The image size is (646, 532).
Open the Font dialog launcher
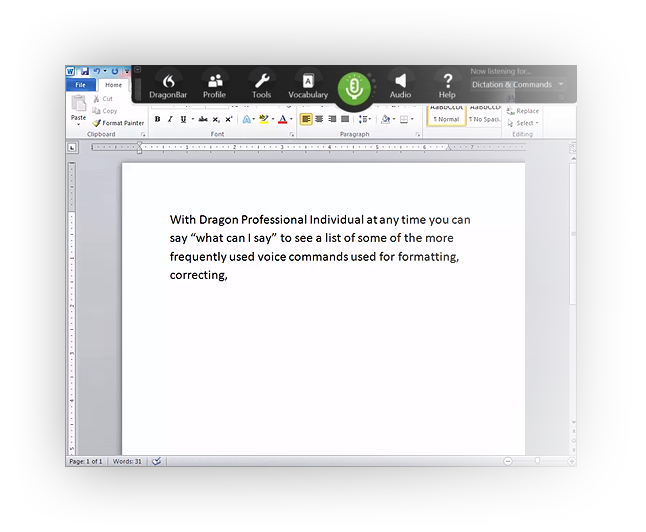(292, 134)
